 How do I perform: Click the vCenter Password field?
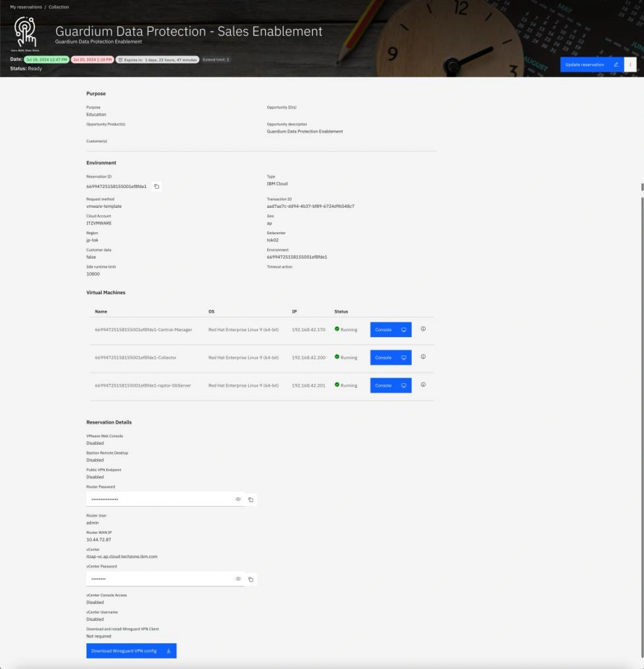click(165, 579)
